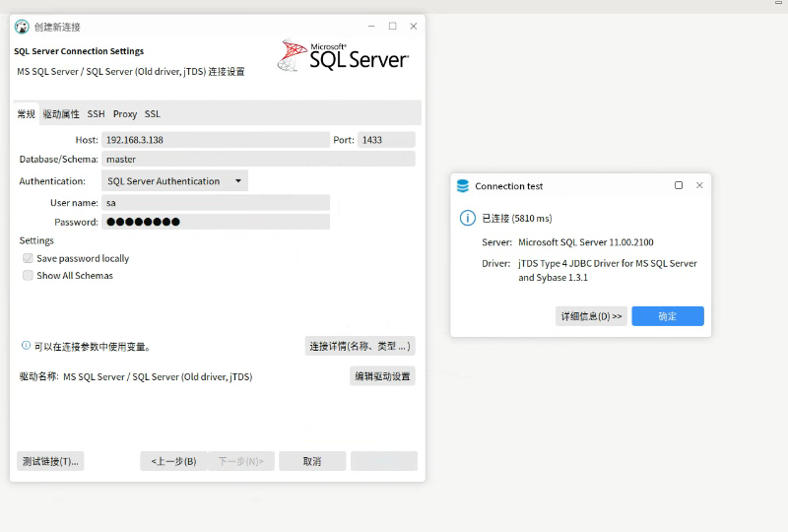
Task: Click 编辑驱动设置 button
Action: [382, 376]
